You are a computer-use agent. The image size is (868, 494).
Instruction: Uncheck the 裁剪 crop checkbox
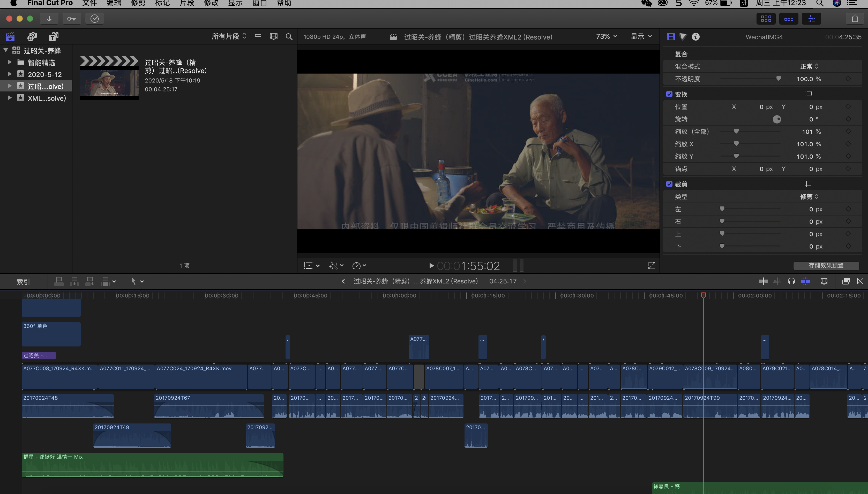click(669, 184)
